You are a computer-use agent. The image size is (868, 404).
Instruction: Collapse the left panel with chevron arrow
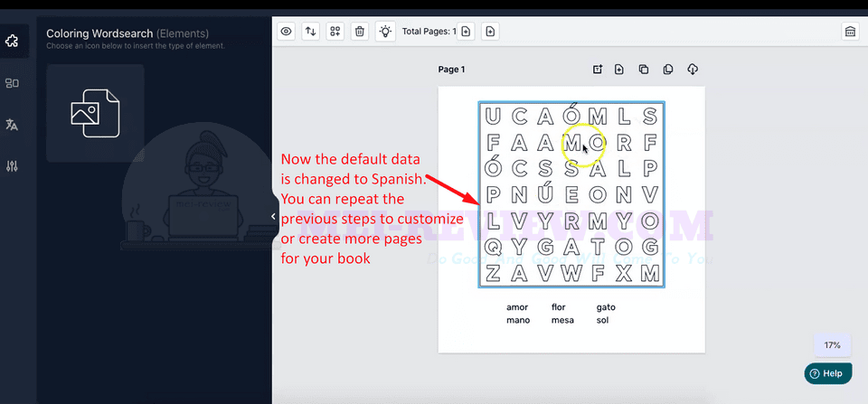(273, 216)
